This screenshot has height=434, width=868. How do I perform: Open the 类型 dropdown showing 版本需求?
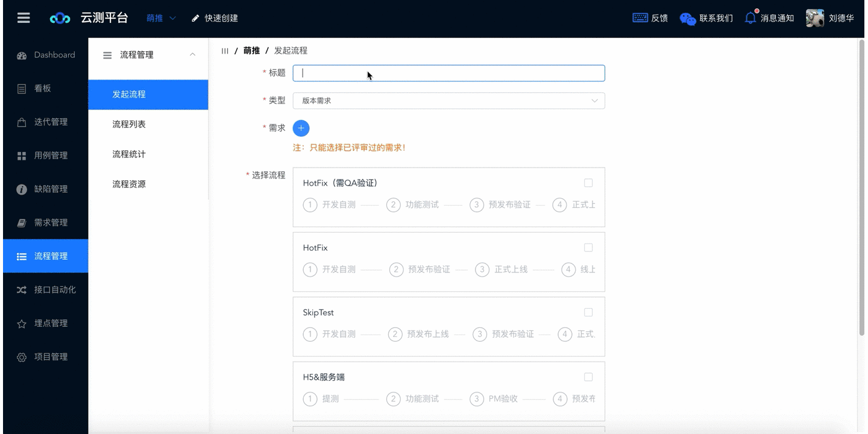(448, 101)
